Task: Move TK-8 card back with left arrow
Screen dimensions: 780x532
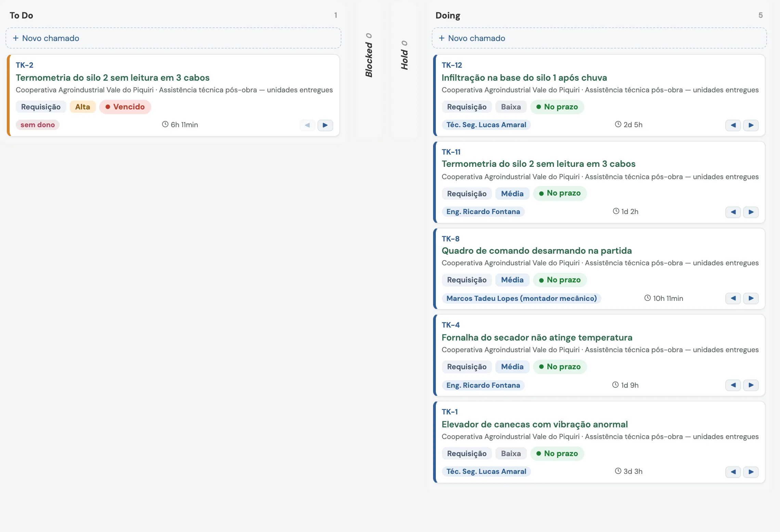Action: 733,298
